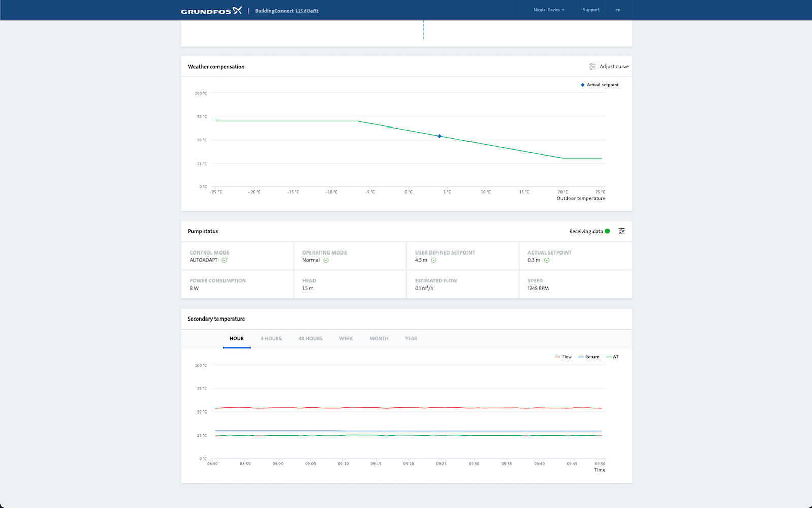Toggle the ΔT series in legend
Screen dimensions: 812x508
coord(612,357)
